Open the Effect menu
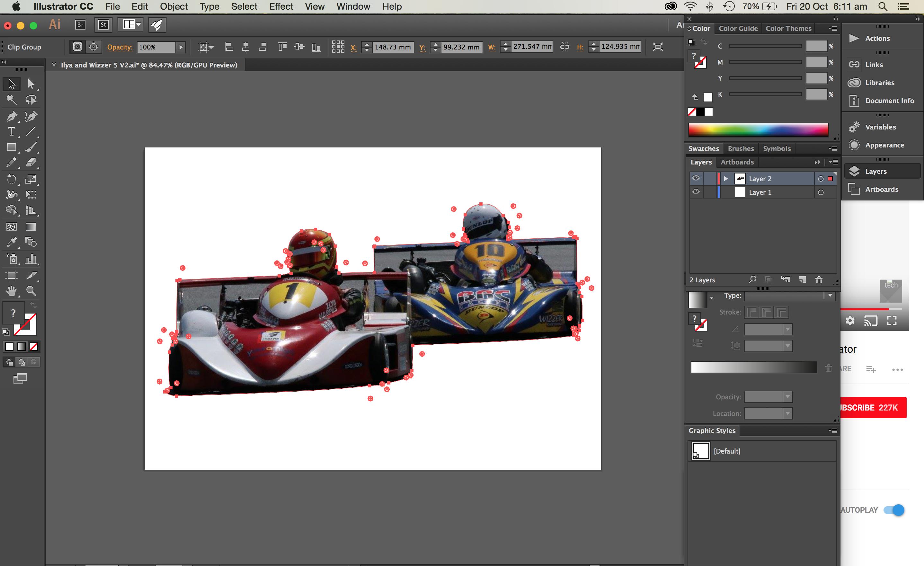Screen dimensions: 924x566 pyautogui.click(x=281, y=6)
